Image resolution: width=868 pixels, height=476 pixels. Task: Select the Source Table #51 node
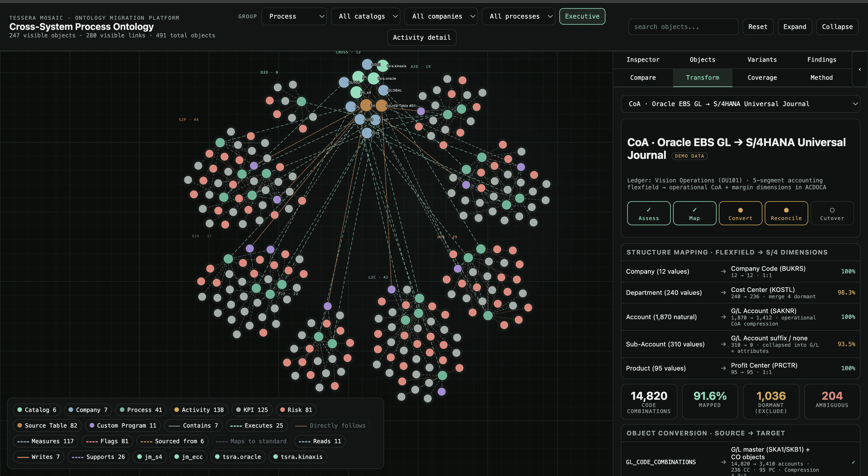pos(381,105)
